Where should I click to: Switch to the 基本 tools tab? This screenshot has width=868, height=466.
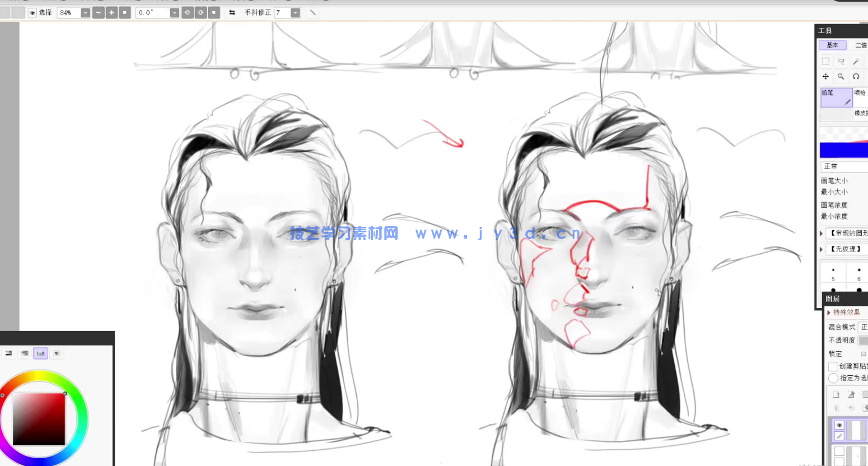(832, 45)
